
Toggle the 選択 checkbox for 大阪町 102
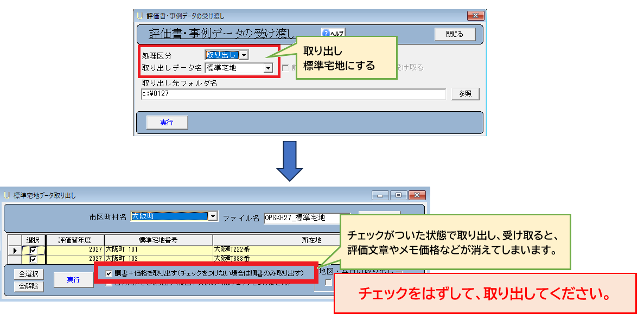(x=33, y=259)
